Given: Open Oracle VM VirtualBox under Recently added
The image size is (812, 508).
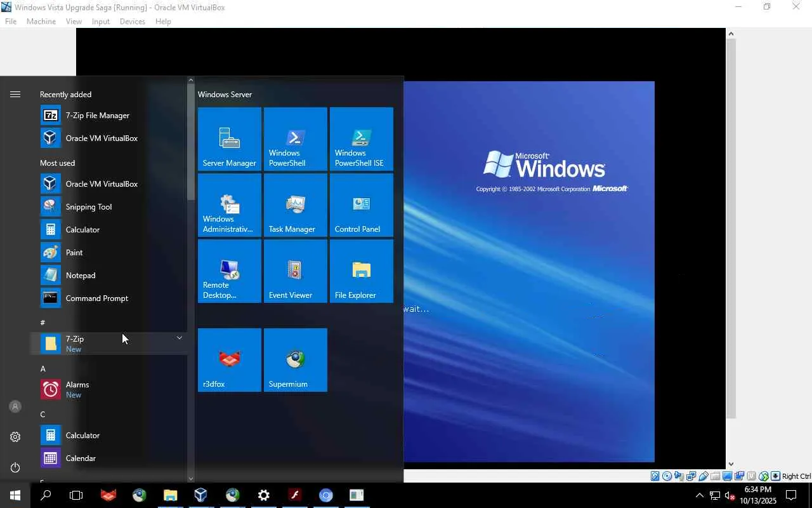Looking at the screenshot, I should tap(108, 138).
